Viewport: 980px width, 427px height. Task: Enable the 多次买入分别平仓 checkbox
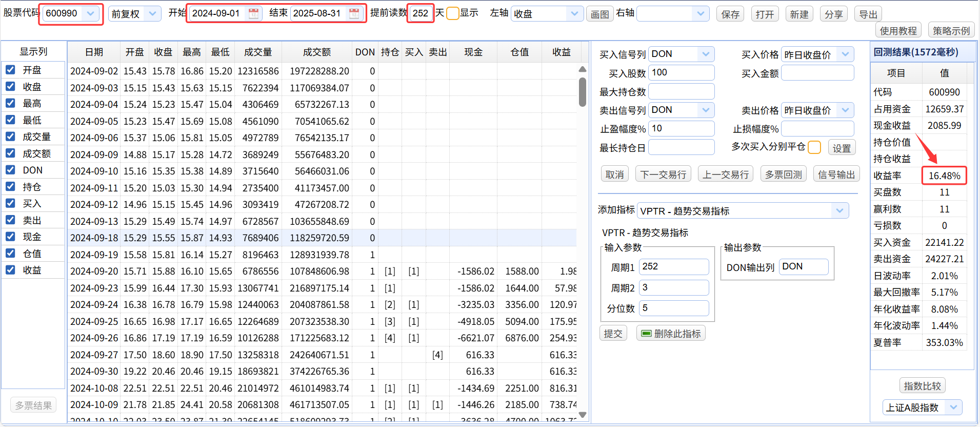tap(814, 148)
